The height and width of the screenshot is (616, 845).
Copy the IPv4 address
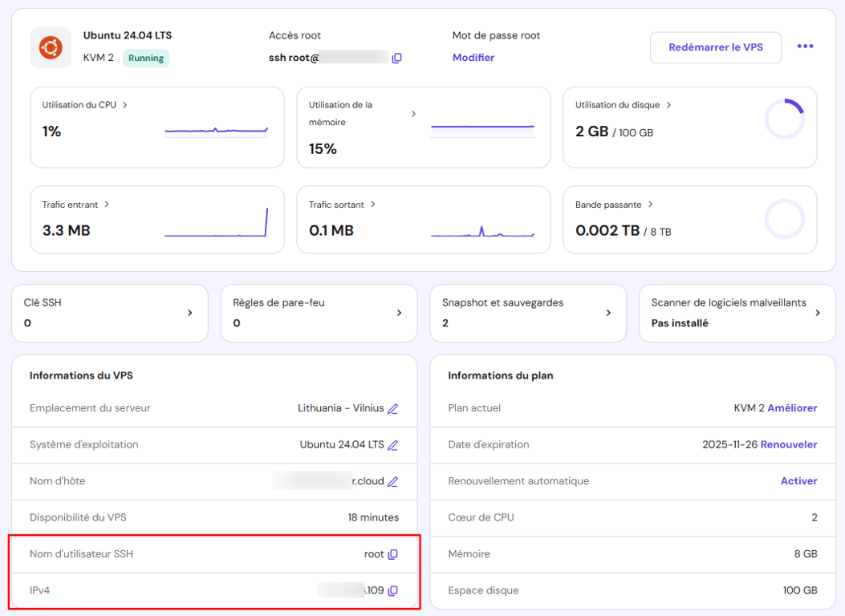(392, 590)
